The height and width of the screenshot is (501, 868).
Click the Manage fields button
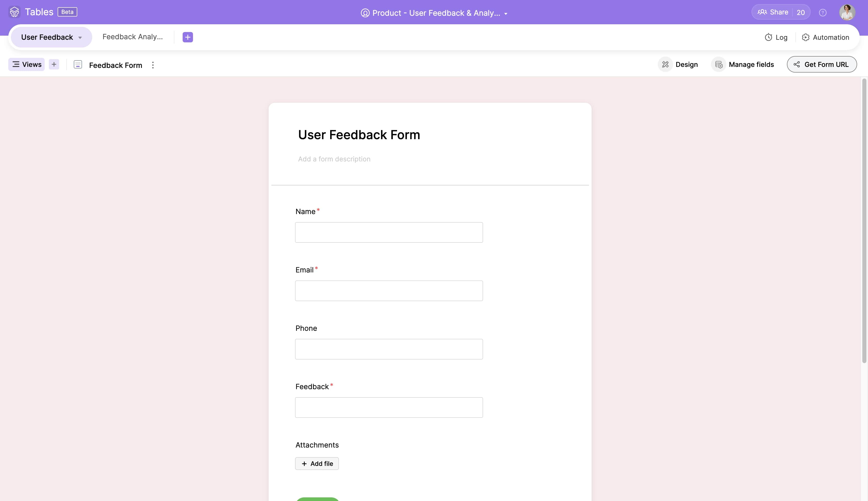(x=743, y=64)
